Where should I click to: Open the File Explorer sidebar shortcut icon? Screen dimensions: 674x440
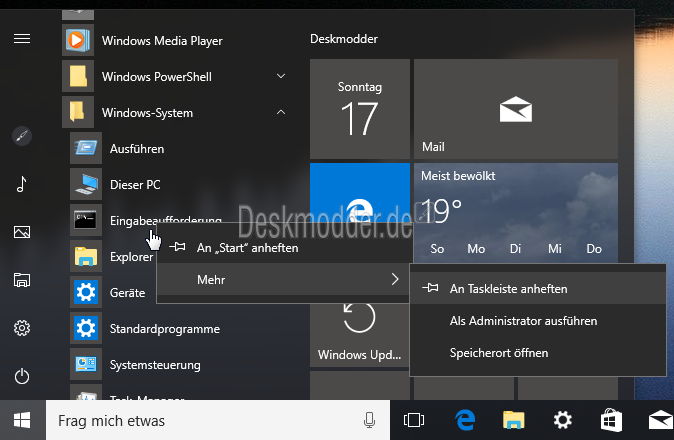pos(22,280)
